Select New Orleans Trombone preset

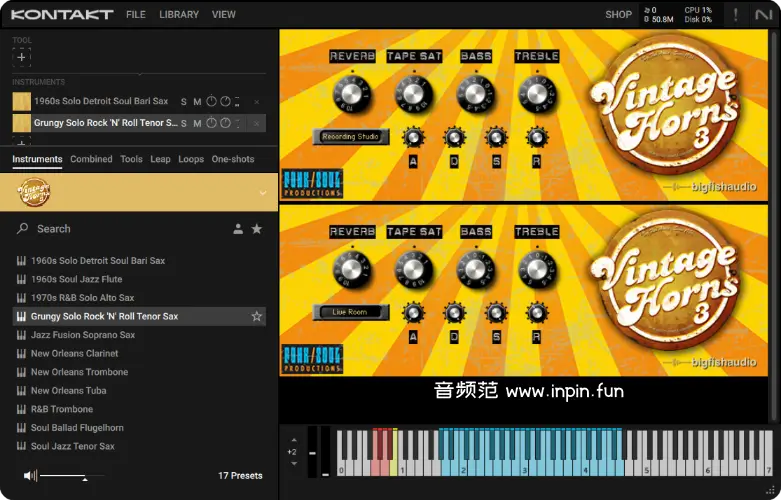click(x=139, y=372)
